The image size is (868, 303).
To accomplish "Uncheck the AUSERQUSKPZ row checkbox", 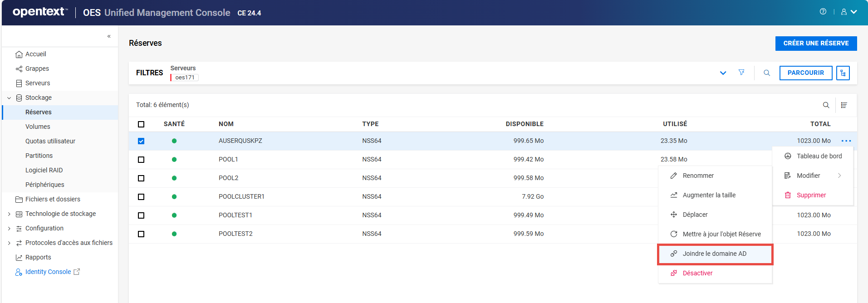I will [141, 141].
